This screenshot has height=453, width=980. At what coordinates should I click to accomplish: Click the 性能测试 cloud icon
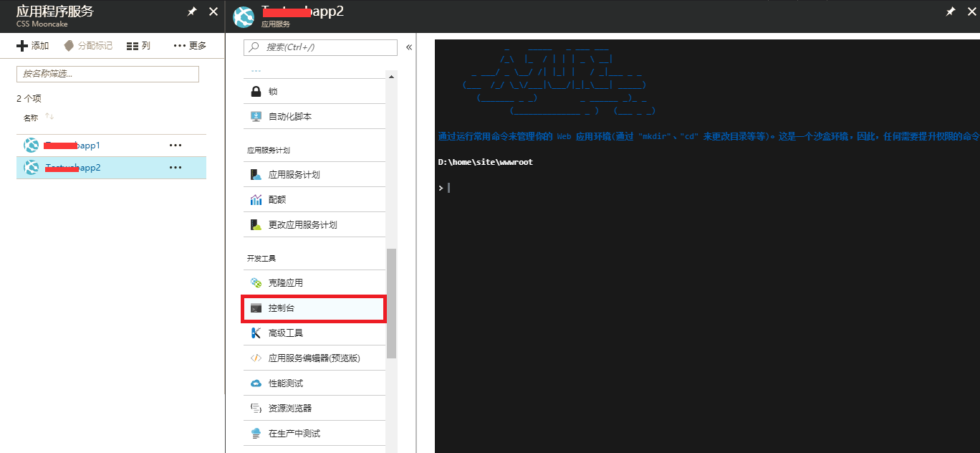click(x=256, y=383)
